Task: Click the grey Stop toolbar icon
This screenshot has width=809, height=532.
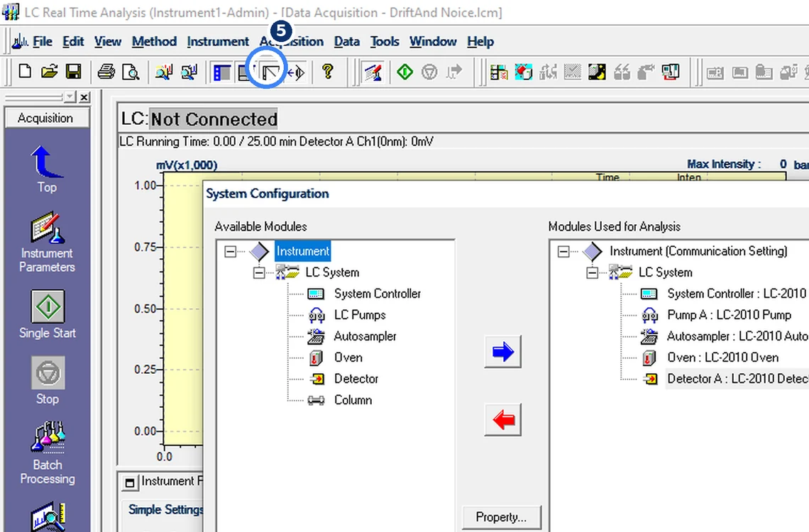Action: pyautogui.click(x=429, y=72)
